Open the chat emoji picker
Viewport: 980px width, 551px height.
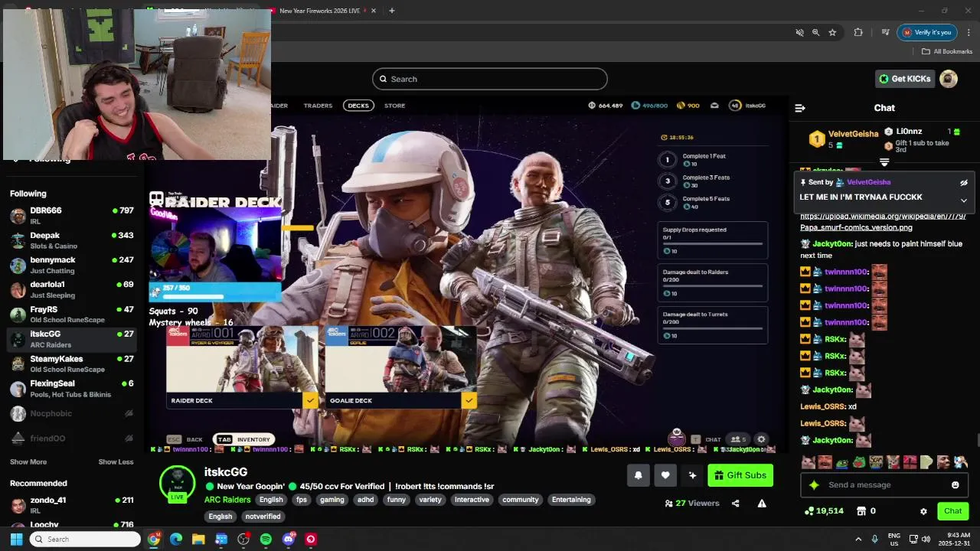955,484
